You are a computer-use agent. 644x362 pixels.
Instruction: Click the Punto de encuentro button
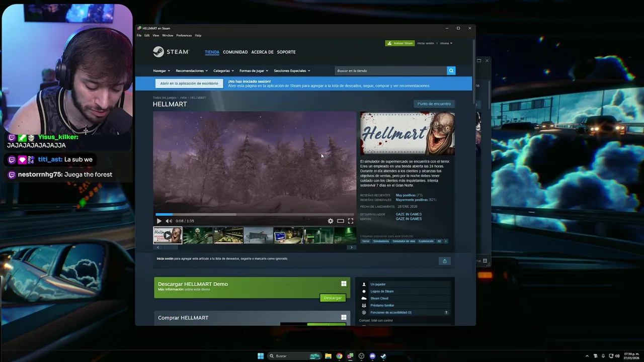point(434,104)
